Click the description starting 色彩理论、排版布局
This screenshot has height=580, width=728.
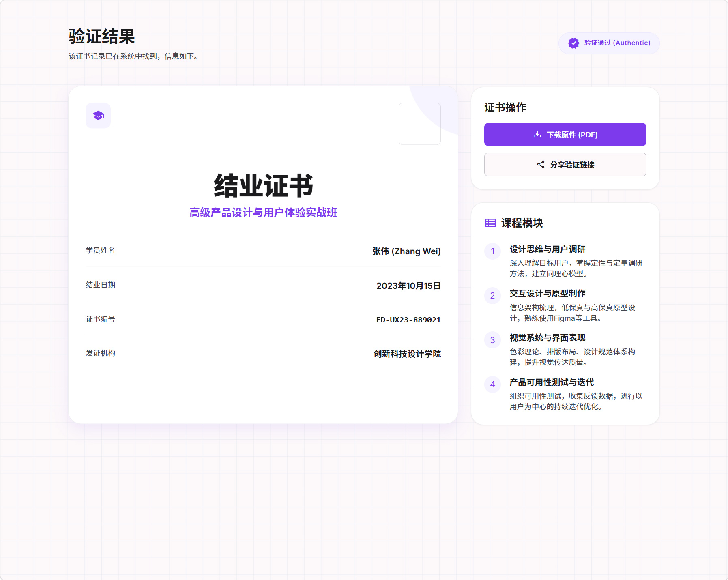coord(572,357)
